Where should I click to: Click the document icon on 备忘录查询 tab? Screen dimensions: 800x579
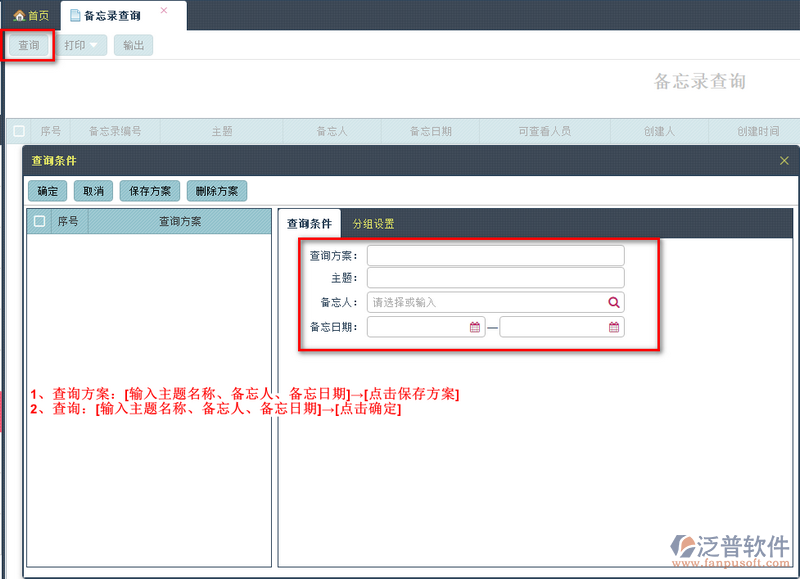pos(74,14)
